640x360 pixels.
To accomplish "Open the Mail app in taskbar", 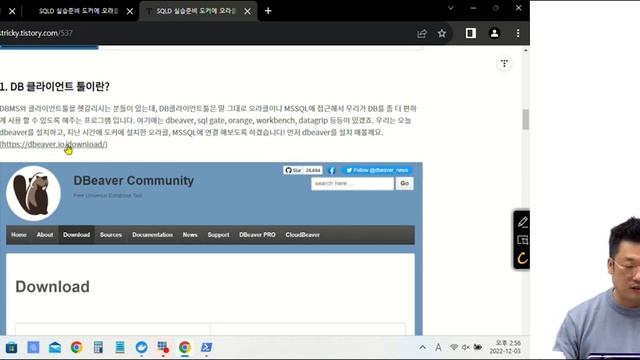I will point(55,347).
